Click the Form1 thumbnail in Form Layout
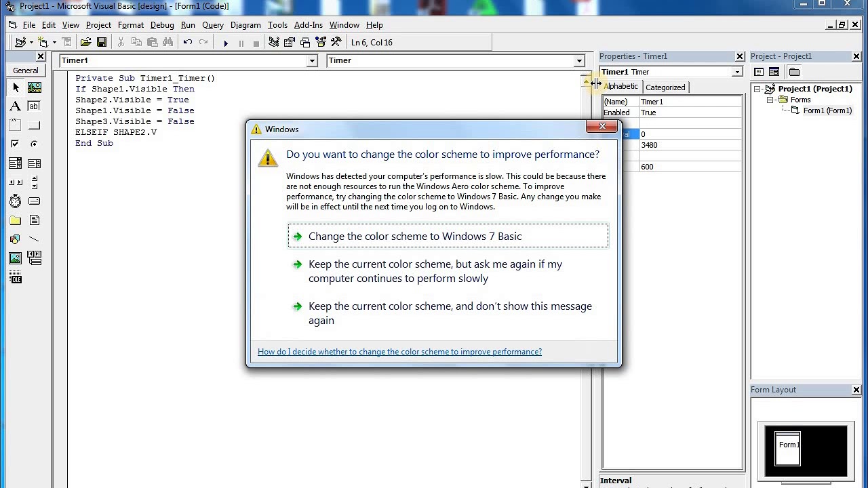Viewport: 868px width, 488px height. pos(788,449)
